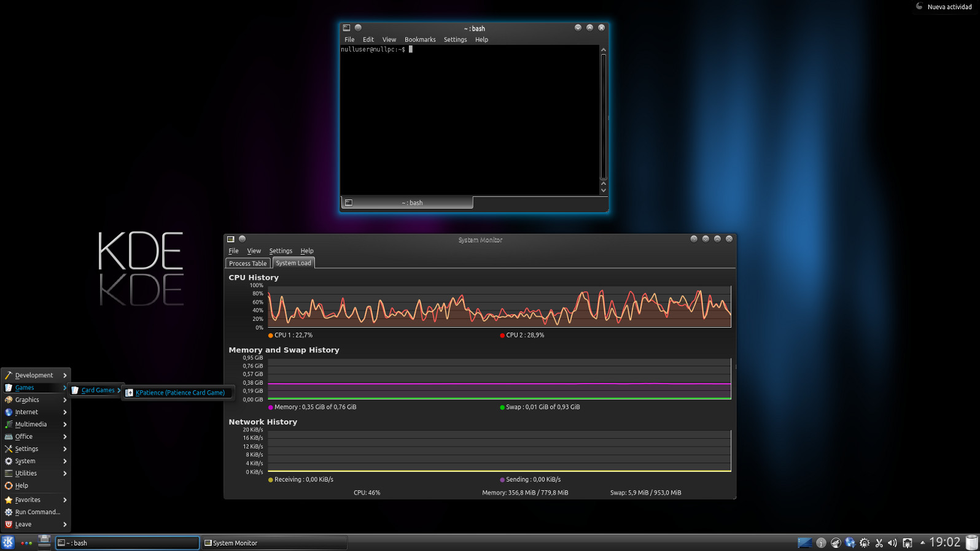Click 'Swap: 5,9 MiB / 953,0 MiB' status text
The height and width of the screenshot is (551, 980).
click(x=645, y=493)
